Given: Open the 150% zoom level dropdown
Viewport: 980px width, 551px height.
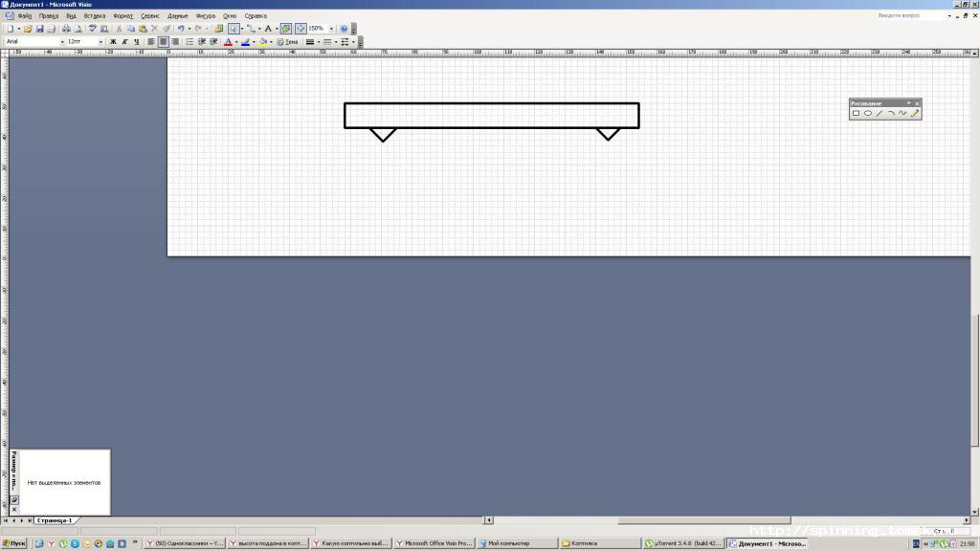Looking at the screenshot, I should point(331,29).
